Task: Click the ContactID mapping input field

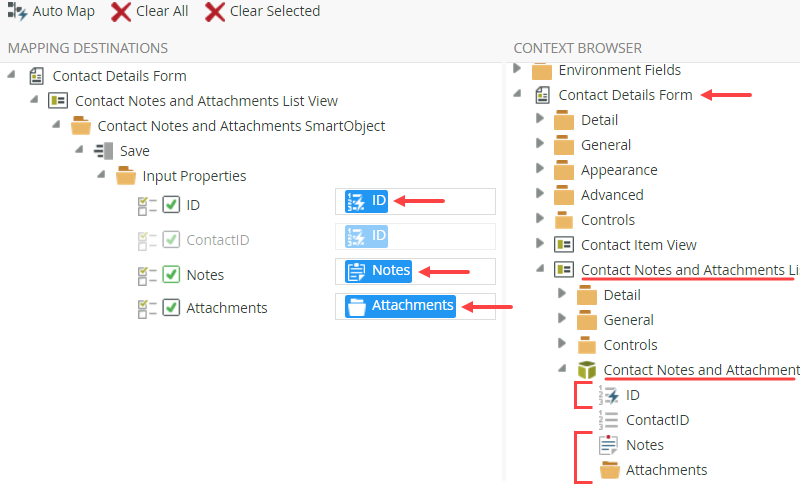Action: pyautogui.click(x=440, y=236)
